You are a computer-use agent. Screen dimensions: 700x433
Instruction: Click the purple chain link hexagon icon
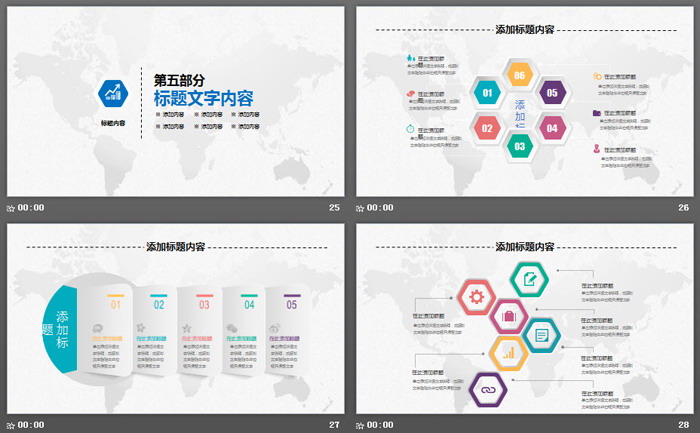click(x=489, y=387)
